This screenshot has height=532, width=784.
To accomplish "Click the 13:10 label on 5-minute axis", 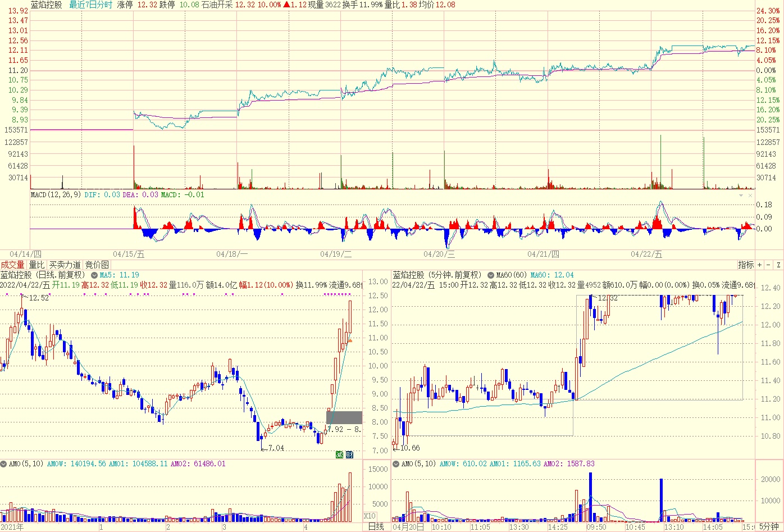I will click(674, 527).
